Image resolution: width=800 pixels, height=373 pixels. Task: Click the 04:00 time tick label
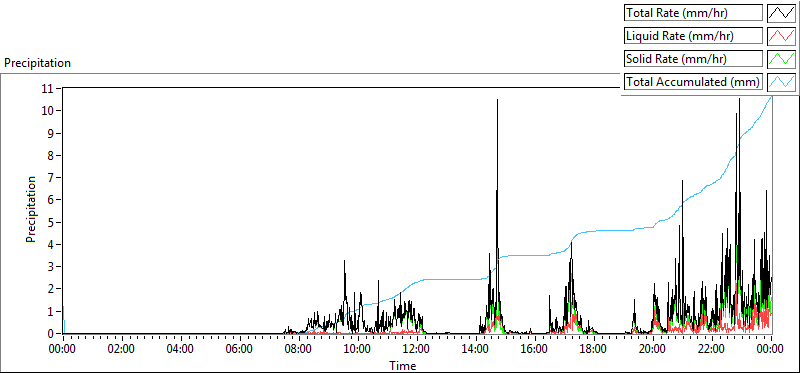coord(181,349)
